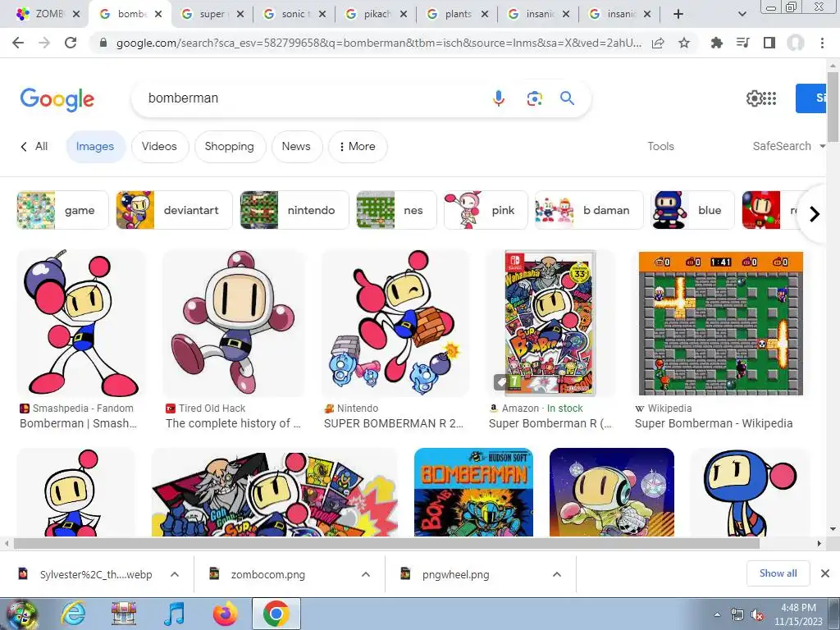Show hidden tray icons arrow
The image size is (840, 630).
coord(717,614)
